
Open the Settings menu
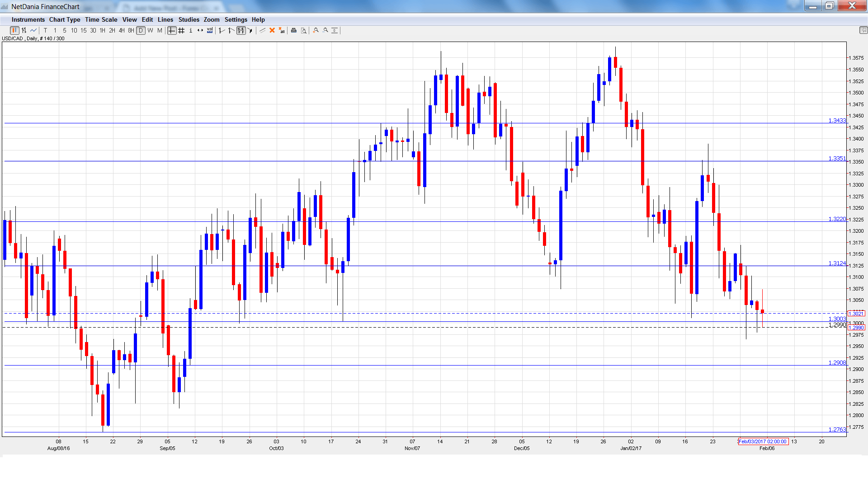236,19
